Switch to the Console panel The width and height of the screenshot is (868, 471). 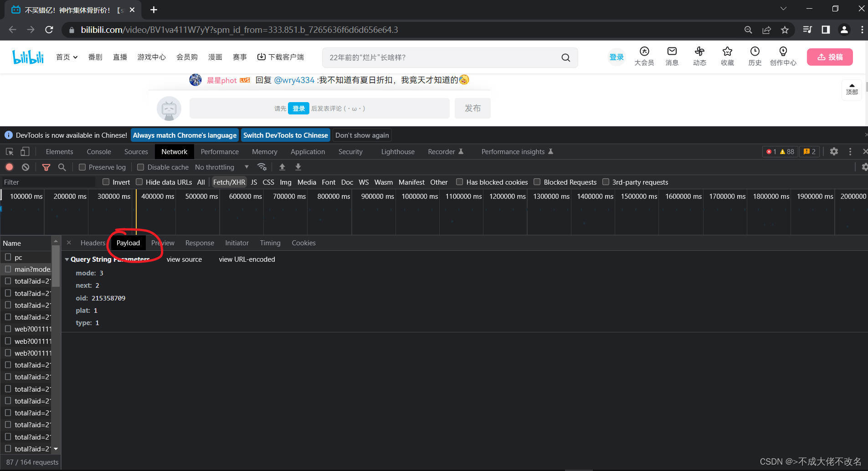point(99,152)
